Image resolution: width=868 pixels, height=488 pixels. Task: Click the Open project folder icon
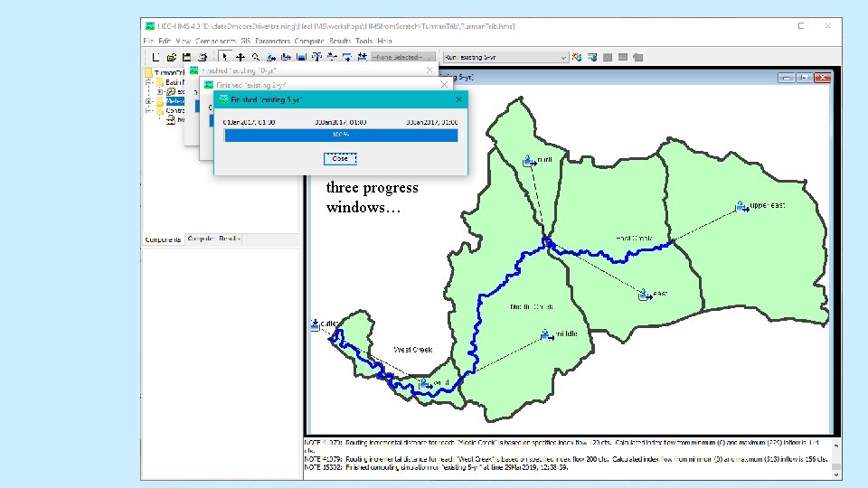172,57
